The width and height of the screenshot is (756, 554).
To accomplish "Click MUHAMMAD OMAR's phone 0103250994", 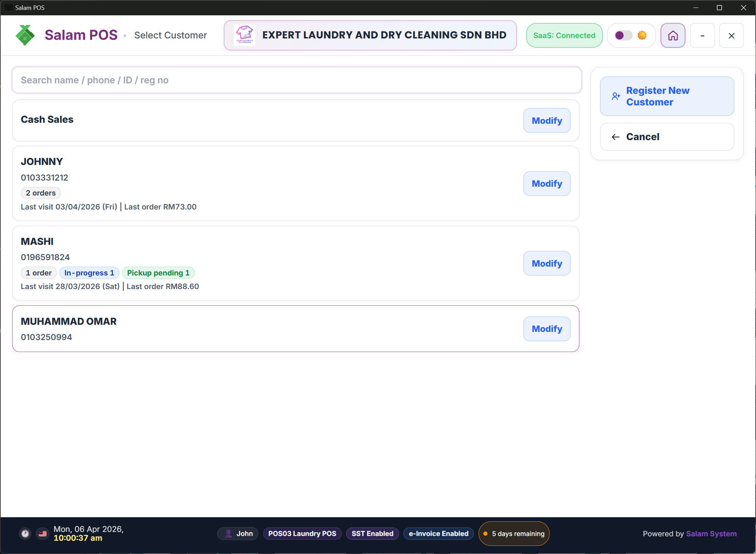I will [x=46, y=337].
